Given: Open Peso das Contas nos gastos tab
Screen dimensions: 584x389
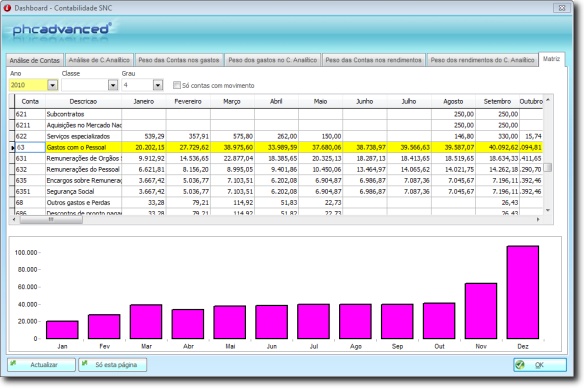Looking at the screenshot, I should [179, 60].
